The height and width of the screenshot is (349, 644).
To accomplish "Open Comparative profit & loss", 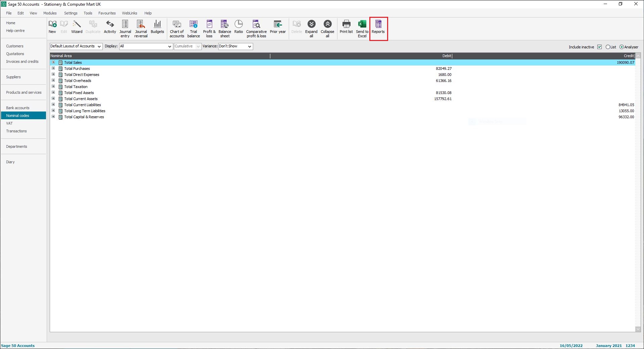I will click(x=256, y=29).
